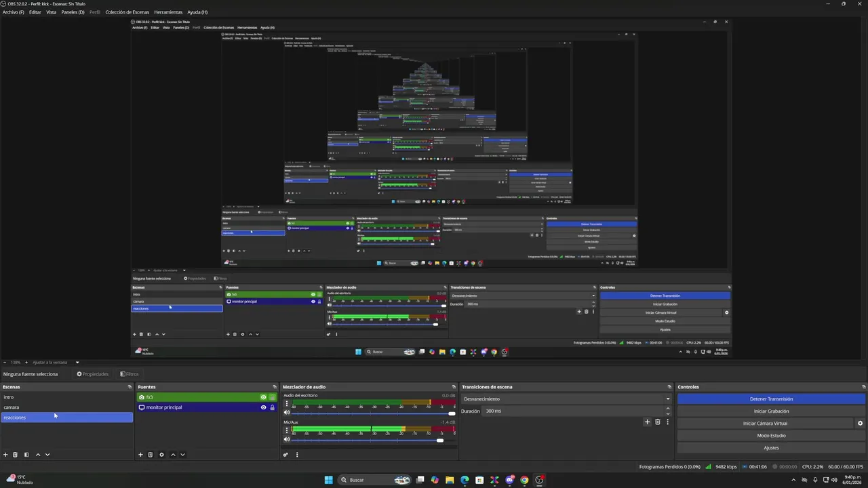Open File Explorer from taskbar
This screenshot has height=488, width=868.
(450, 480)
